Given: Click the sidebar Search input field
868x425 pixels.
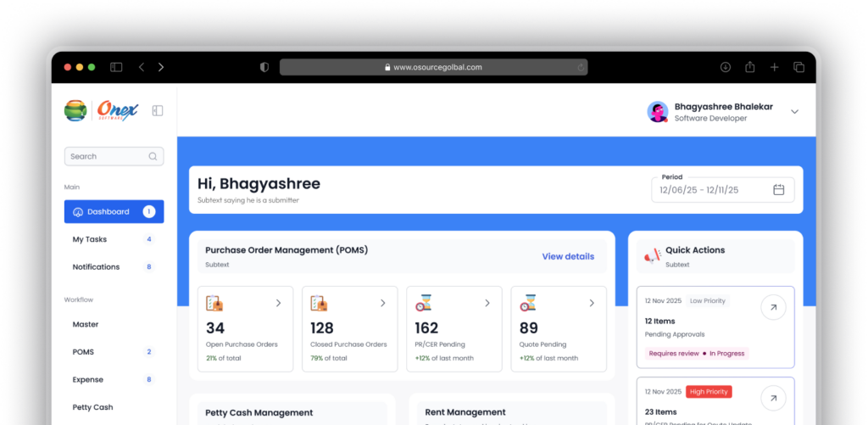Looking at the screenshot, I should pyautogui.click(x=106, y=156).
